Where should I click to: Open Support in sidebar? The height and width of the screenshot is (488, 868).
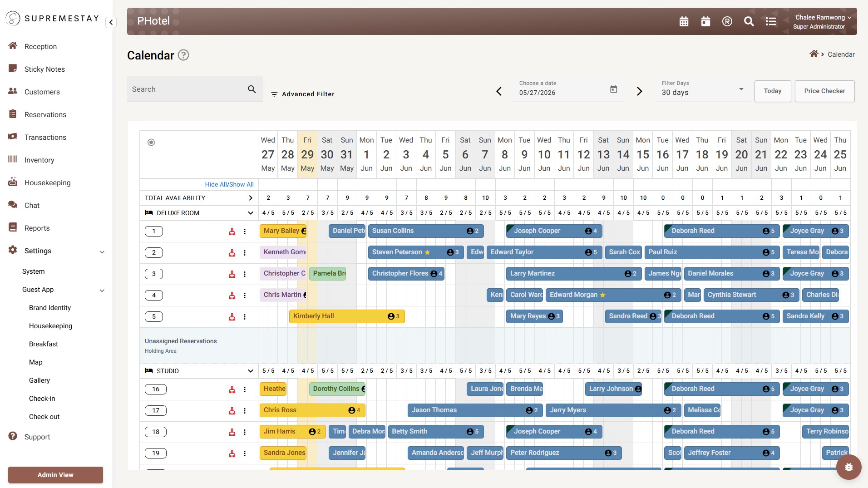(37, 437)
